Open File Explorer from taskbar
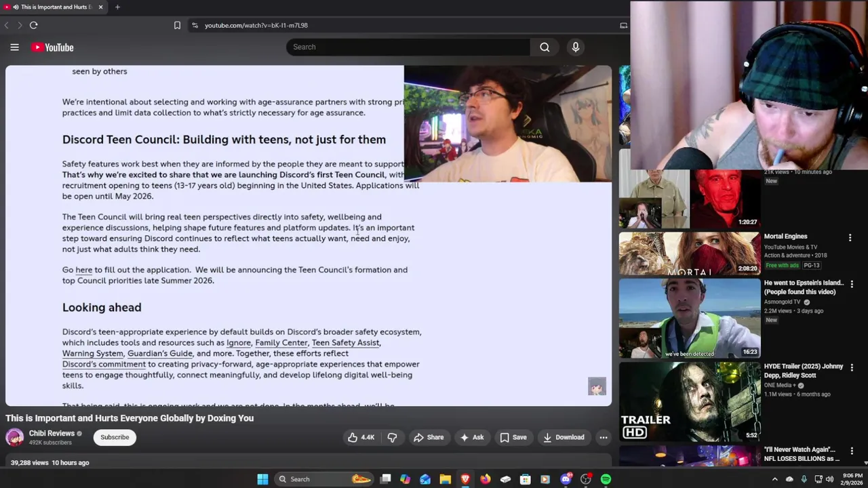 pos(445,479)
